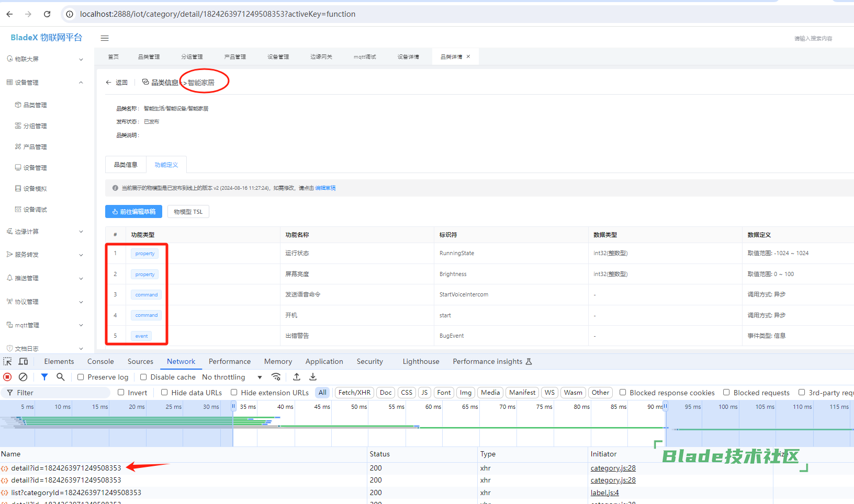Enable Preserve log checkbox
Viewport: 854px width, 504px height.
pos(81,377)
